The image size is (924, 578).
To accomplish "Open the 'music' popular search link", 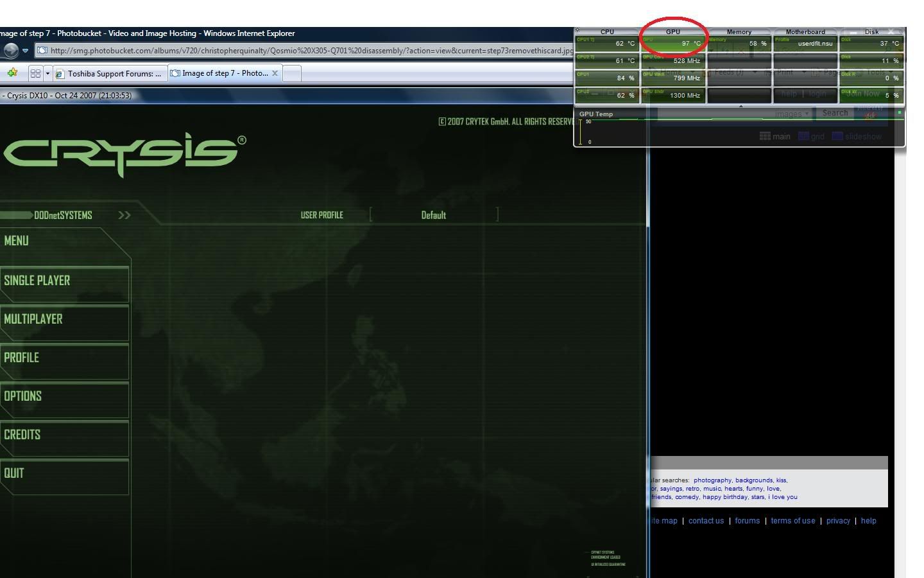I will point(712,489).
